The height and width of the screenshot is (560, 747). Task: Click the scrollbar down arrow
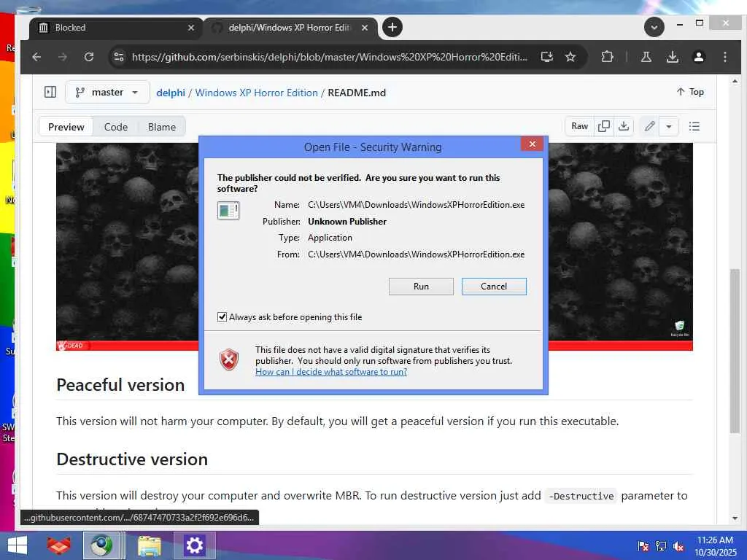coord(735,518)
